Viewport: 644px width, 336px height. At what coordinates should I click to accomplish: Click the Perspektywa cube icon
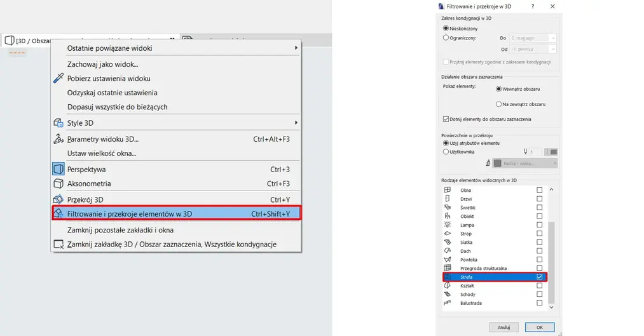click(x=58, y=169)
